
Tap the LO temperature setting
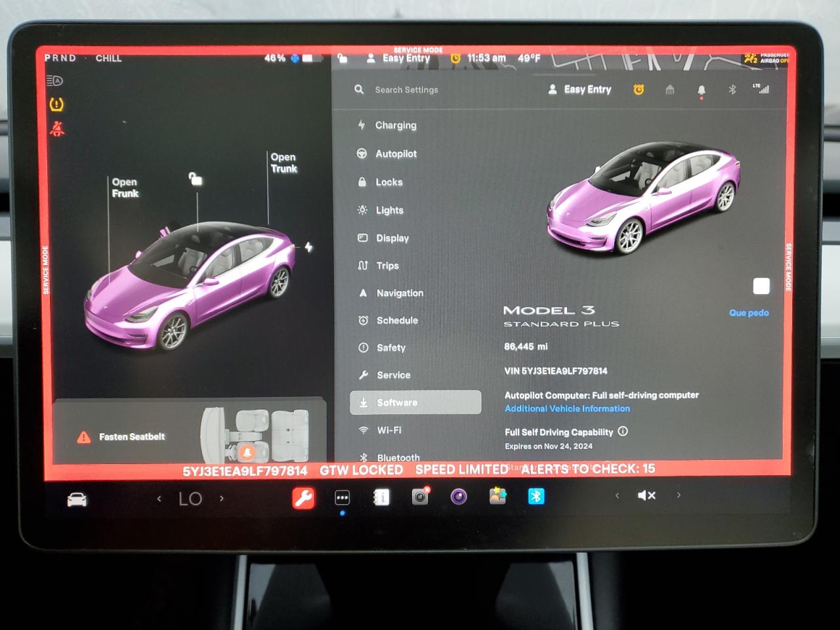[x=190, y=499]
